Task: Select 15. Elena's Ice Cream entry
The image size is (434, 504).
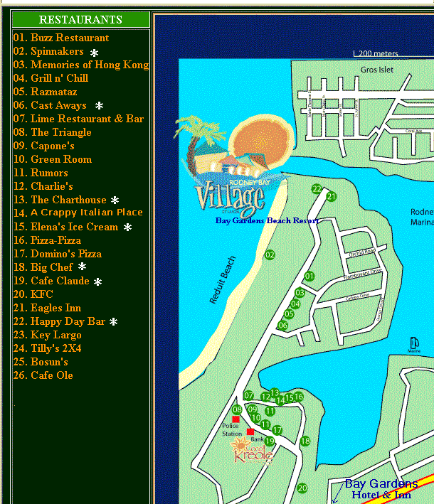Action: coord(65,227)
